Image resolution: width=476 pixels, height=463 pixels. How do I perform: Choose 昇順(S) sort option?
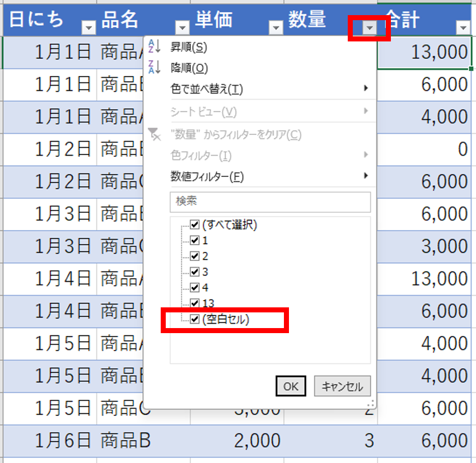click(189, 48)
